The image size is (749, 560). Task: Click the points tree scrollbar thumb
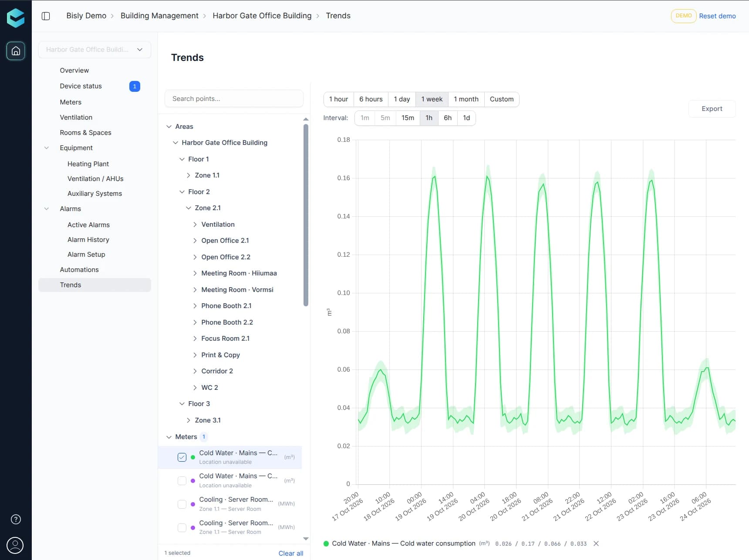(x=306, y=215)
